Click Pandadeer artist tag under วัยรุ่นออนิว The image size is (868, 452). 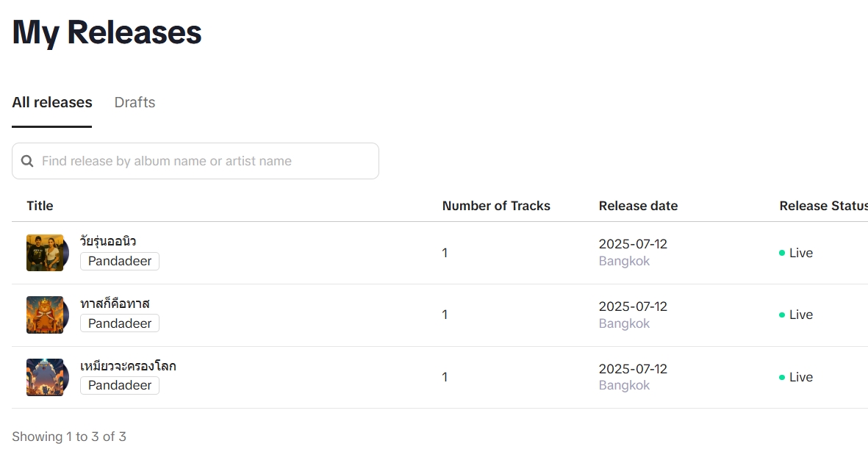(120, 261)
